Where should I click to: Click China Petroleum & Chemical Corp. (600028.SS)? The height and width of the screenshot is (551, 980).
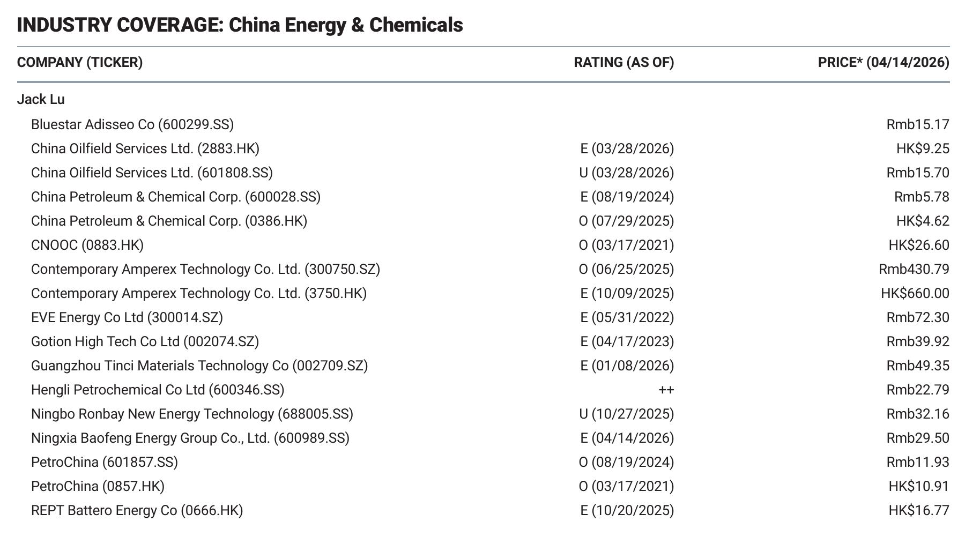click(x=176, y=197)
